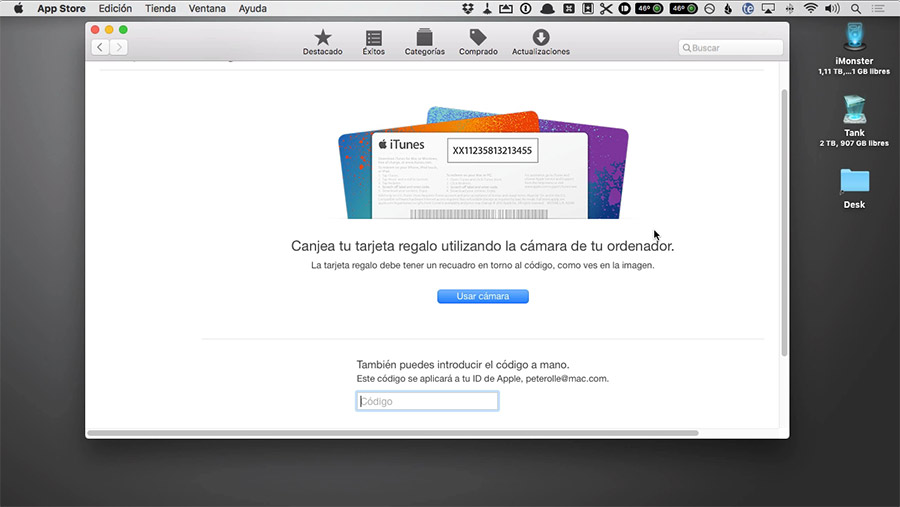Click the 'Canjea tu tarjeta regalo' heading

click(483, 246)
